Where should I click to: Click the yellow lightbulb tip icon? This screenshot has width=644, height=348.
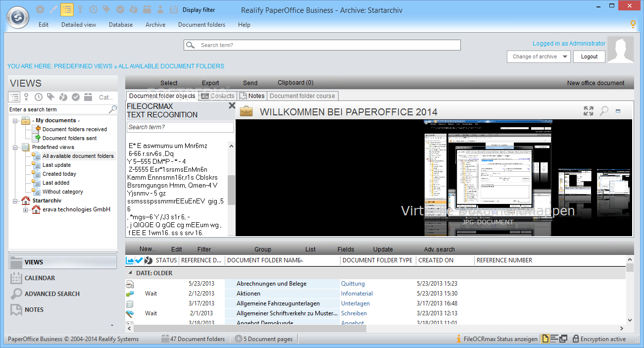[633, 24]
